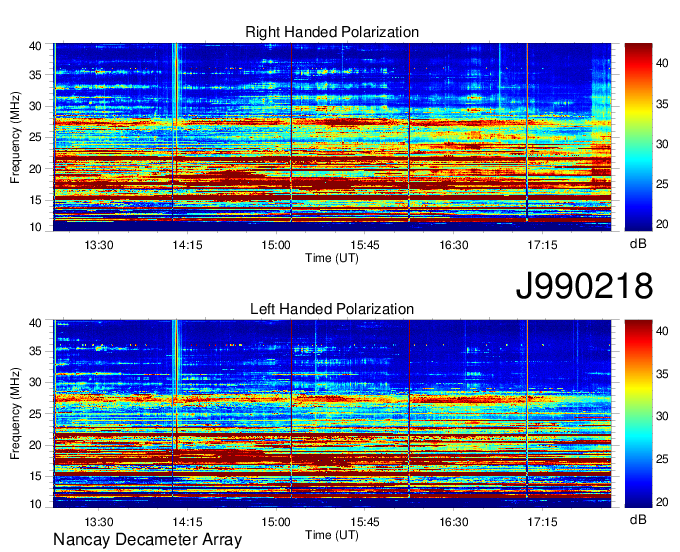This screenshot has height=552, width=680.
Task: Click the 40 MHz frequency tick of the left-handed plot
Action: click(x=36, y=323)
